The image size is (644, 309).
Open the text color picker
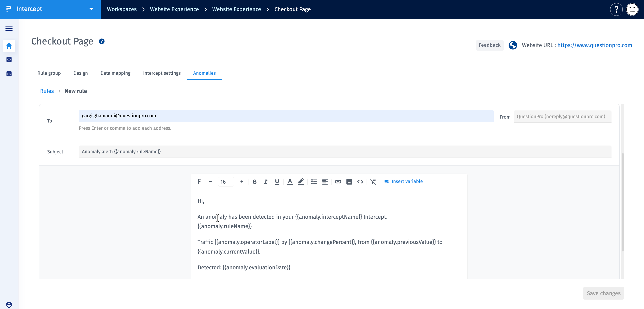point(290,182)
